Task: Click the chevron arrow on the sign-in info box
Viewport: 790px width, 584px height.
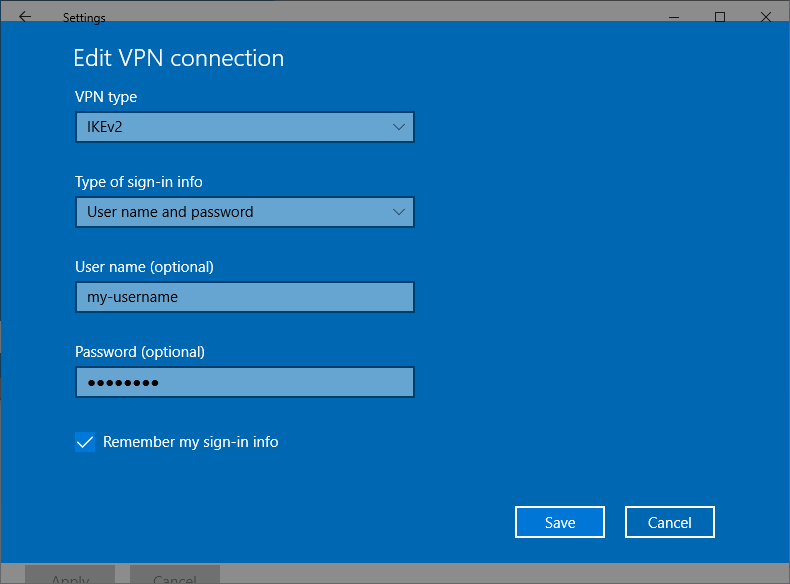Action: (398, 212)
